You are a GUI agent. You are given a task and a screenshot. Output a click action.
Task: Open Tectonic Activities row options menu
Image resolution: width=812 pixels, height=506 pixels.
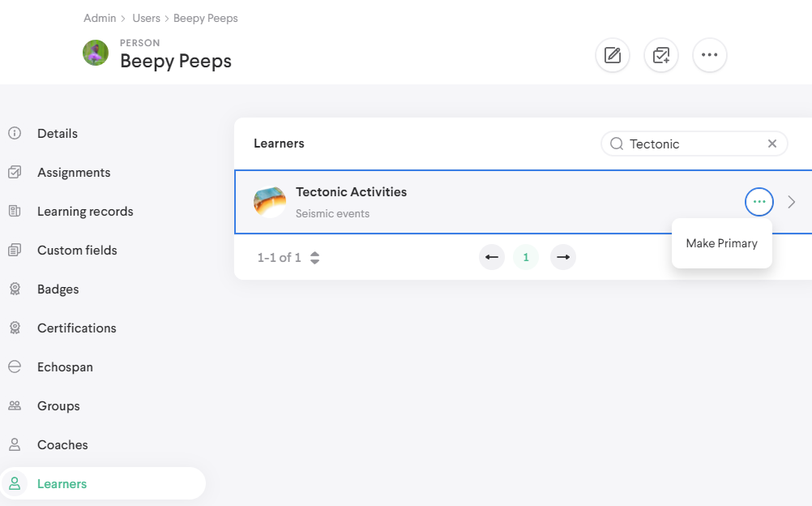(x=759, y=202)
